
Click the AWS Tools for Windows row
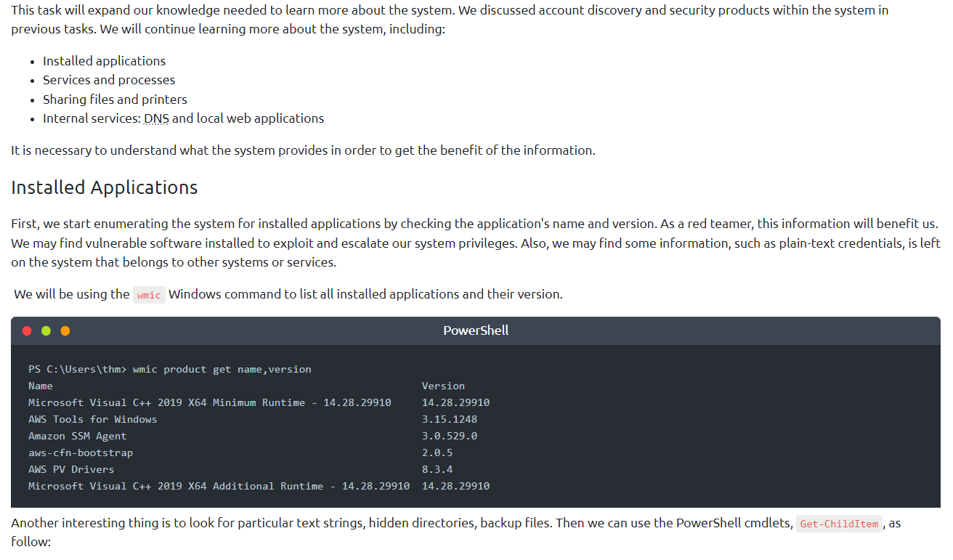pos(93,419)
